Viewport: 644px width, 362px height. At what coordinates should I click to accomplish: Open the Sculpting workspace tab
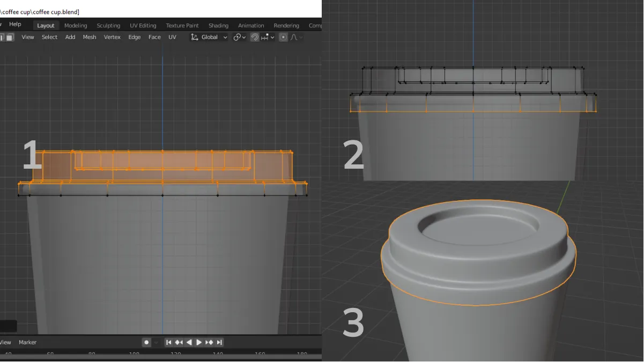[108, 26]
